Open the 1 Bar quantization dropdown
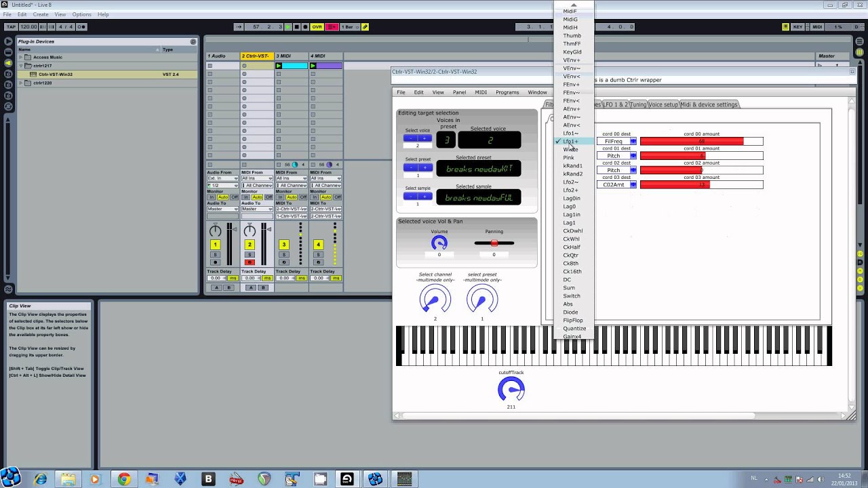 point(349,27)
